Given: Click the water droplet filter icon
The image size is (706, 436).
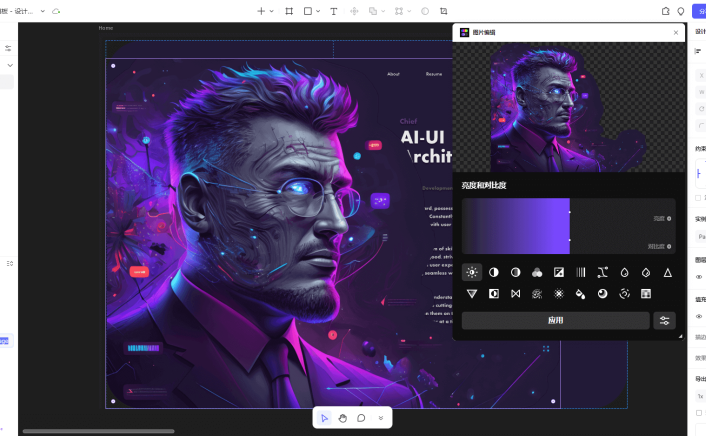Looking at the screenshot, I should point(624,272).
